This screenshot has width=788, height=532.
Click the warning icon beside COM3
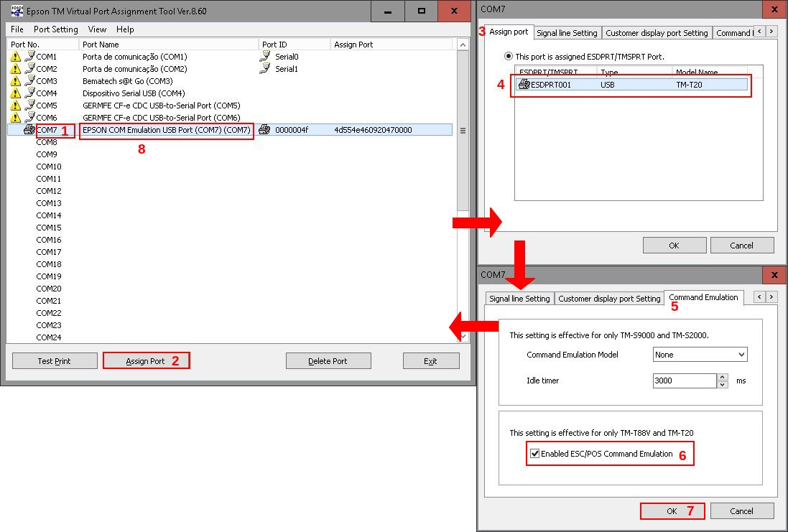pyautogui.click(x=16, y=81)
